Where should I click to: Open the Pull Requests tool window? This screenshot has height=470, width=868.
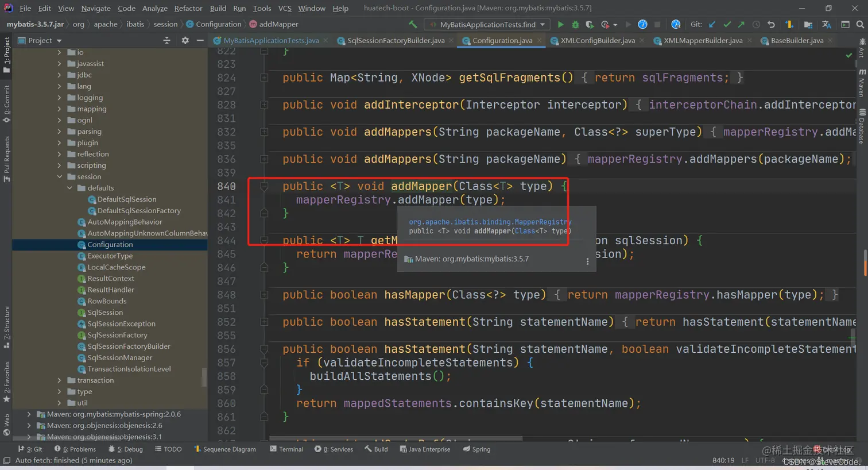pos(7,159)
